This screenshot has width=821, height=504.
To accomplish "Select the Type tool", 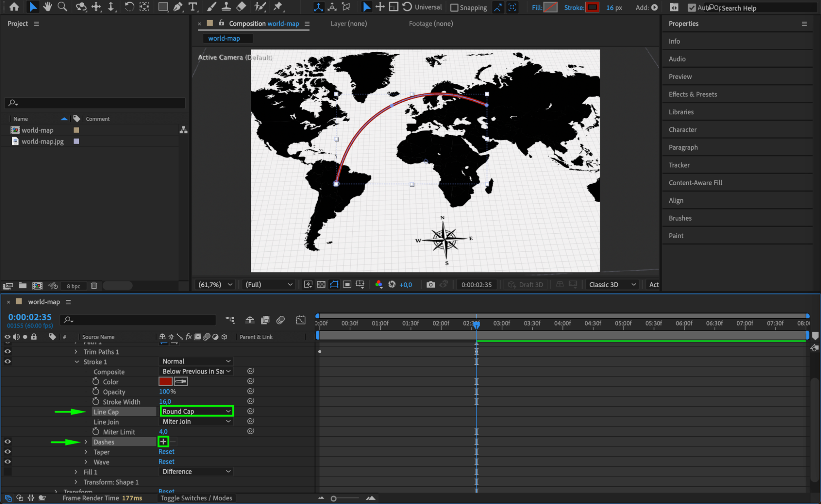I will 192,7.
